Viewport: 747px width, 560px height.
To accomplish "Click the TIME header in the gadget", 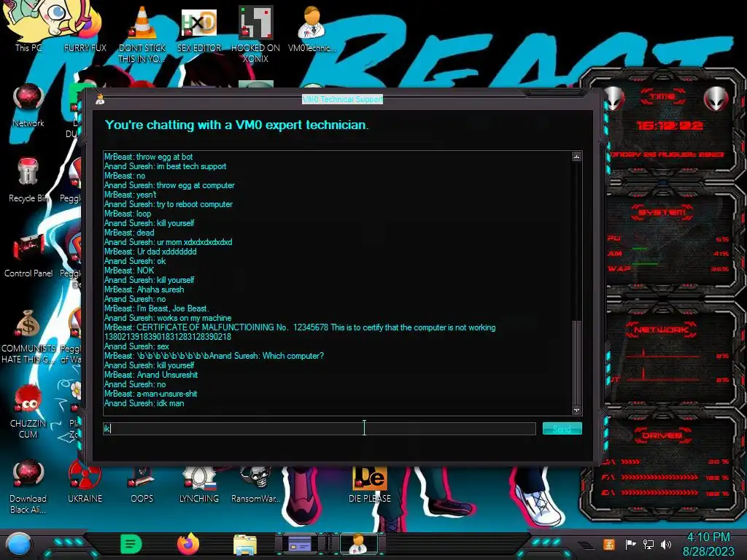I will tap(662, 97).
